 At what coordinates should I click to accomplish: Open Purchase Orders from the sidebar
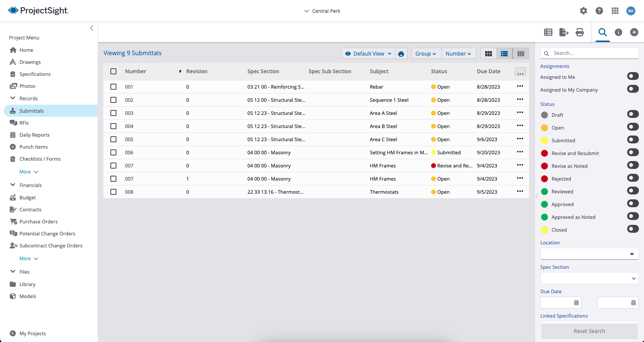pyautogui.click(x=38, y=221)
